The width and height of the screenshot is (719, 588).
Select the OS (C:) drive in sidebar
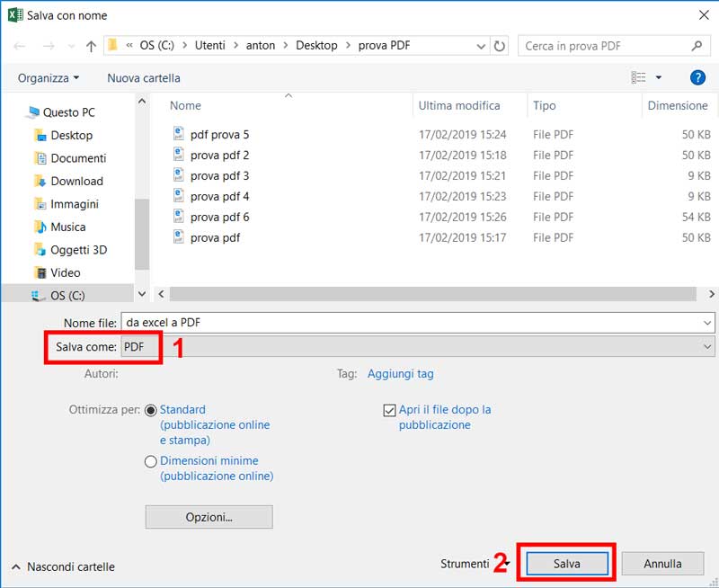[67, 296]
